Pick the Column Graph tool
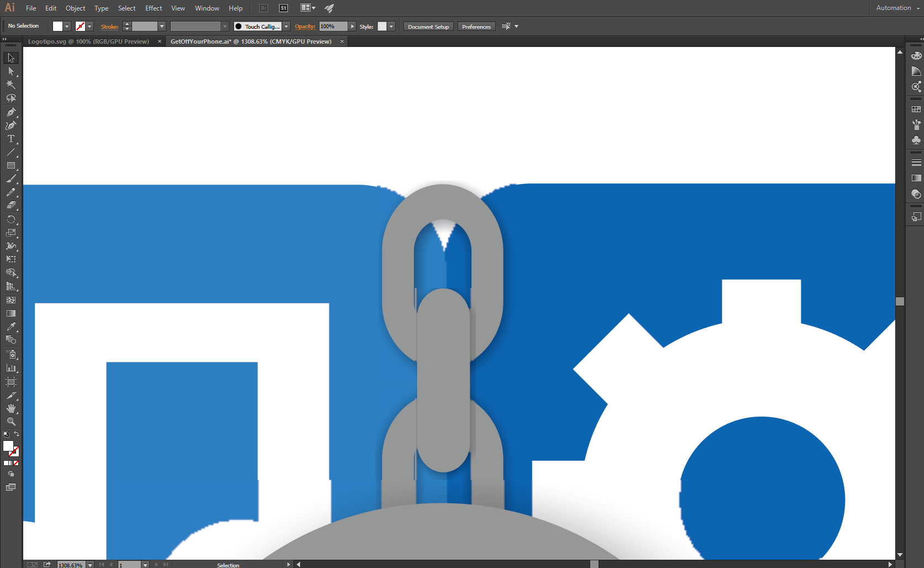Screen dimensions: 924x568 pyautogui.click(x=11, y=367)
